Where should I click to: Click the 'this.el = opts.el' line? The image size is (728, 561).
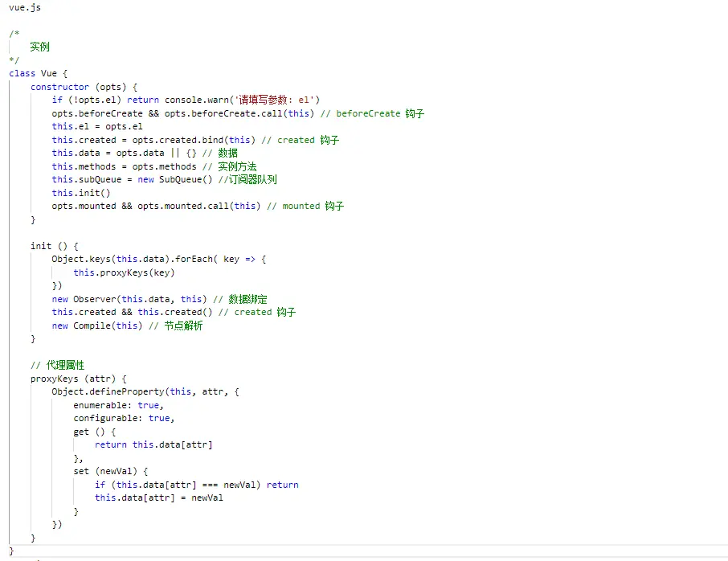[x=97, y=126]
